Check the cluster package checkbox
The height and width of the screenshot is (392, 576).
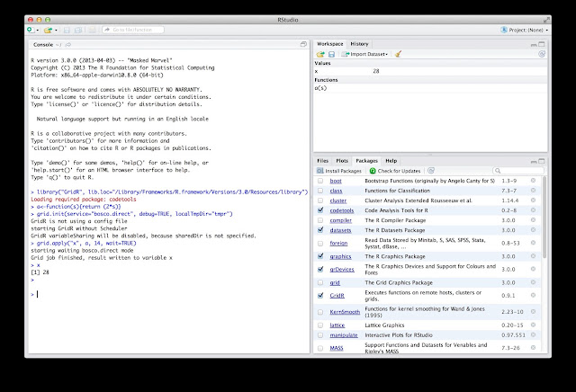[320, 200]
